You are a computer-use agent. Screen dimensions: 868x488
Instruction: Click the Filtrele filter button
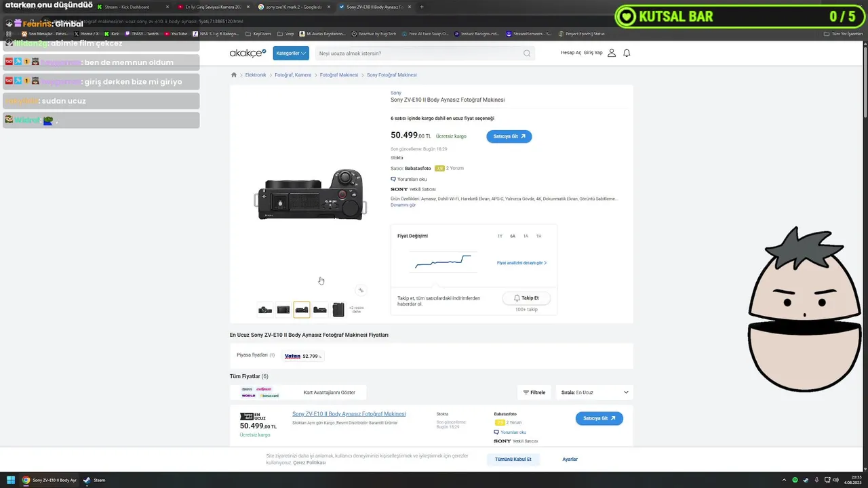pyautogui.click(x=534, y=392)
